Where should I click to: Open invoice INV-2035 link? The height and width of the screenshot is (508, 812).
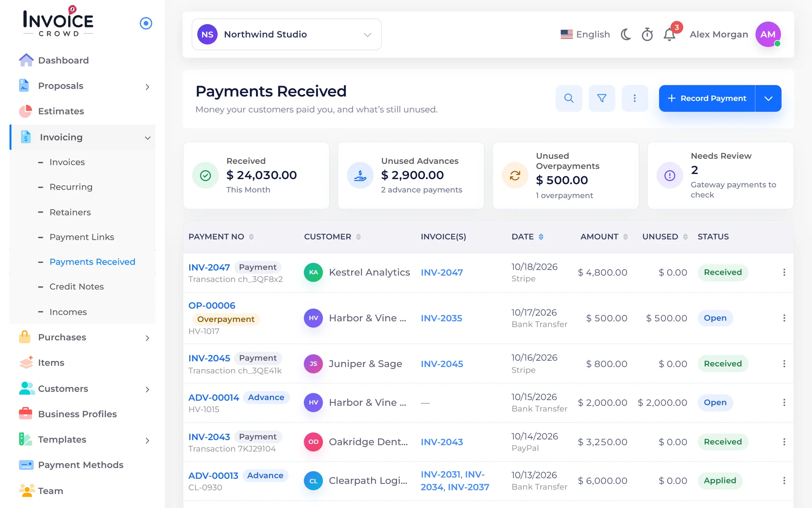coord(442,318)
